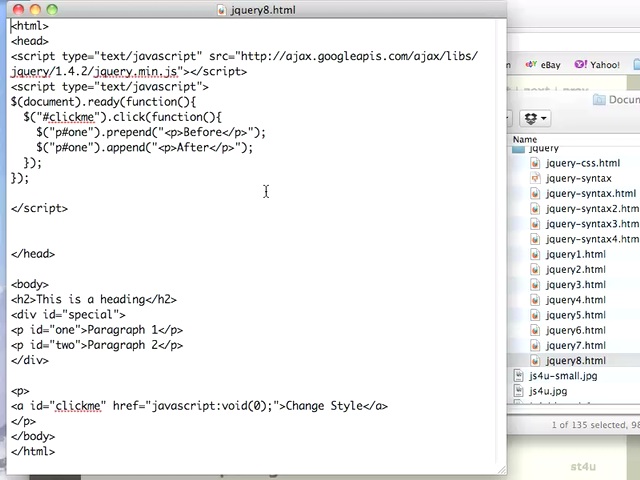Click the document ready function line
Screen dimensions: 640x480
pos(103,102)
